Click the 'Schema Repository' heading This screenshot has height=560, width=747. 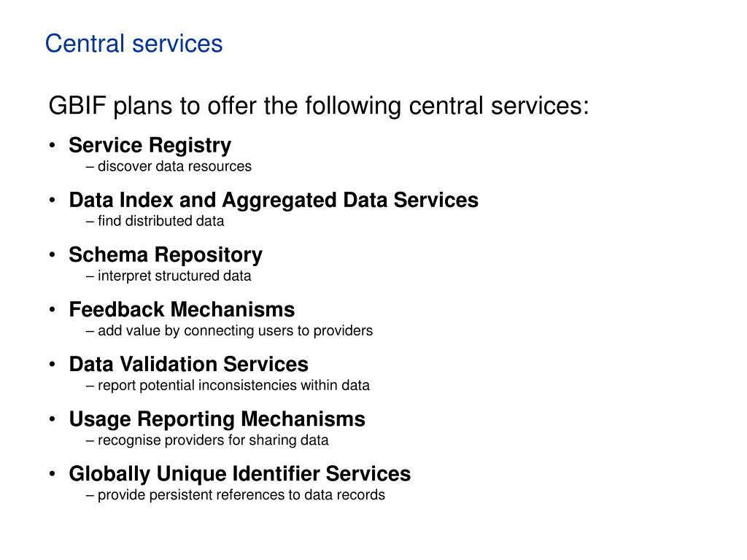coord(166,254)
